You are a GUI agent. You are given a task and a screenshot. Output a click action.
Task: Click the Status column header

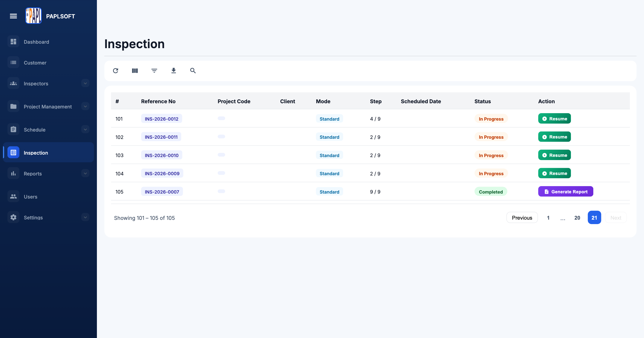click(483, 101)
